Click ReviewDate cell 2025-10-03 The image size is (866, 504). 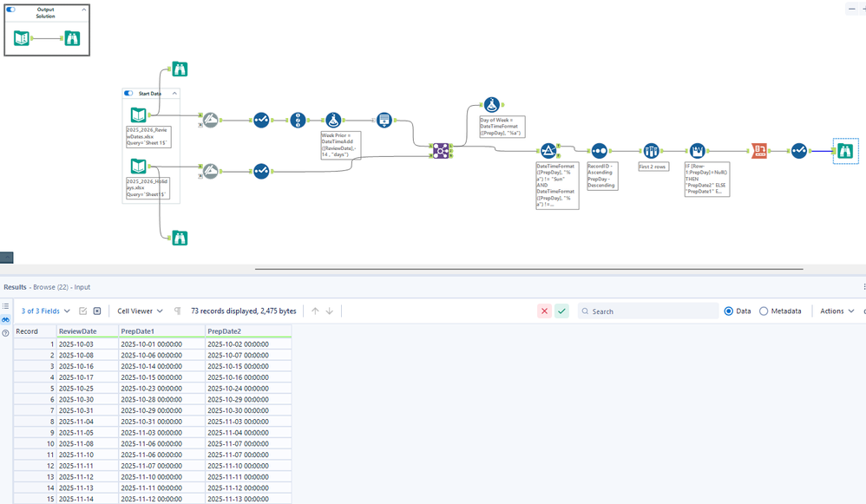point(88,344)
